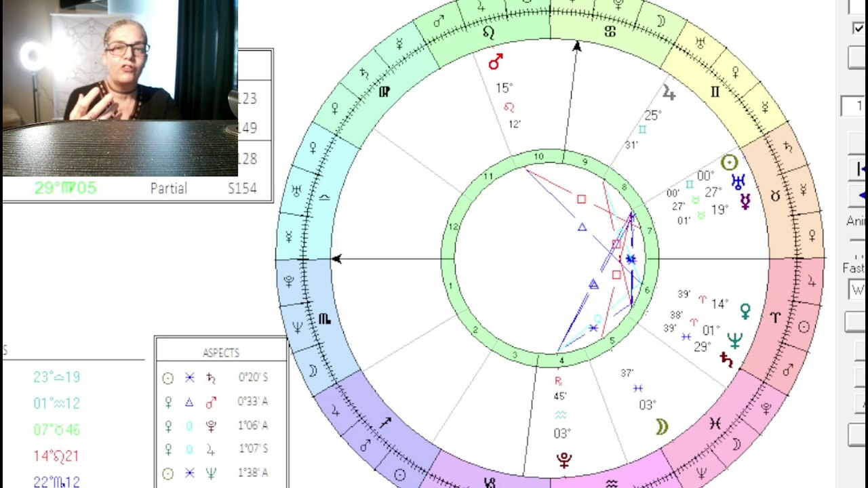Click the webcam video overlay
Viewport: 868px width, 488px height.
tap(120, 88)
